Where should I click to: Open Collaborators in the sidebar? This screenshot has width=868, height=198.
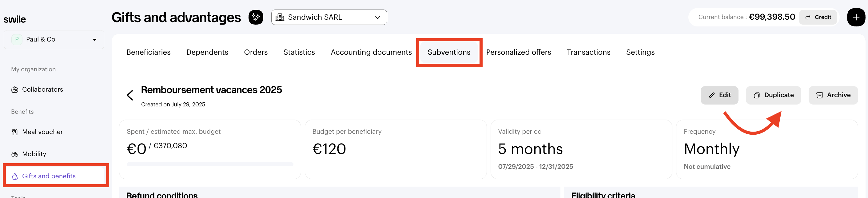(x=42, y=89)
